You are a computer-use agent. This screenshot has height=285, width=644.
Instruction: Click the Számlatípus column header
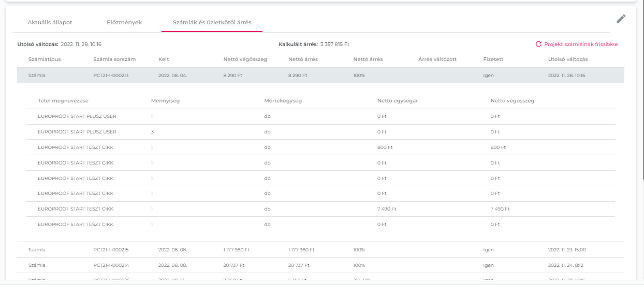point(45,59)
